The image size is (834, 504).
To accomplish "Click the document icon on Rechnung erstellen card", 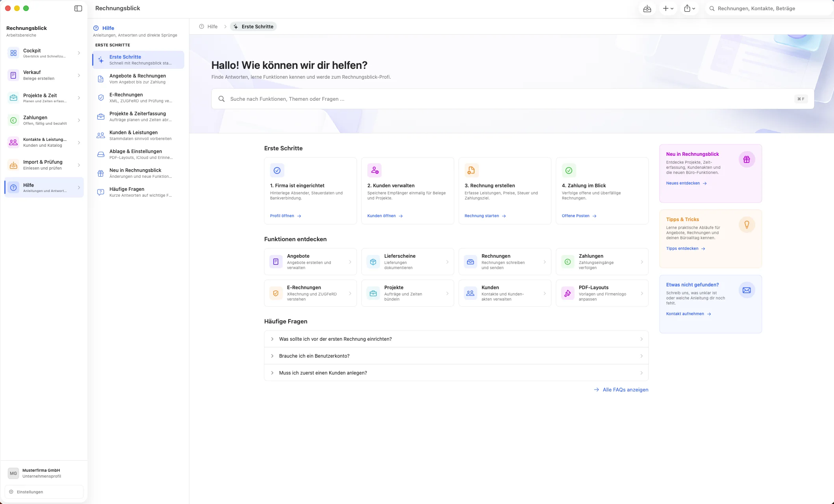I will coord(472,170).
